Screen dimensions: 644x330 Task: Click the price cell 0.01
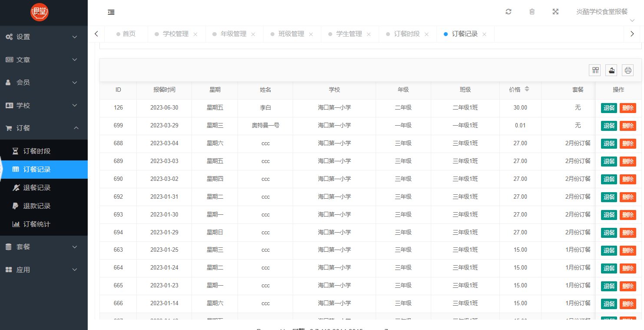tap(520, 125)
